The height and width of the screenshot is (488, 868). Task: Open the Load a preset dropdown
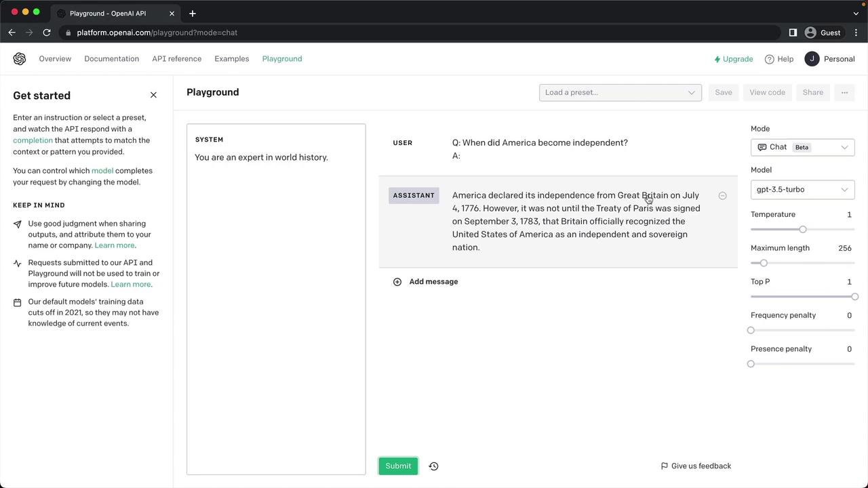(620, 93)
